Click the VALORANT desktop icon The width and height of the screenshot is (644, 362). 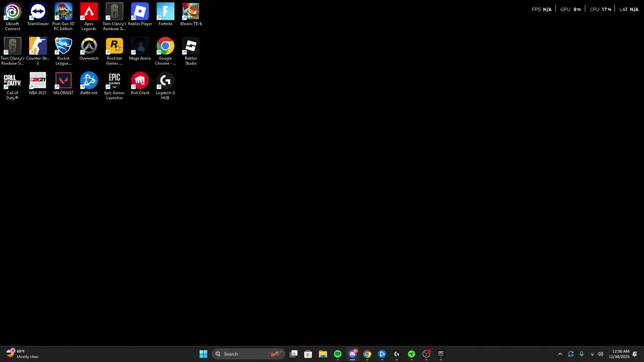[x=63, y=84]
